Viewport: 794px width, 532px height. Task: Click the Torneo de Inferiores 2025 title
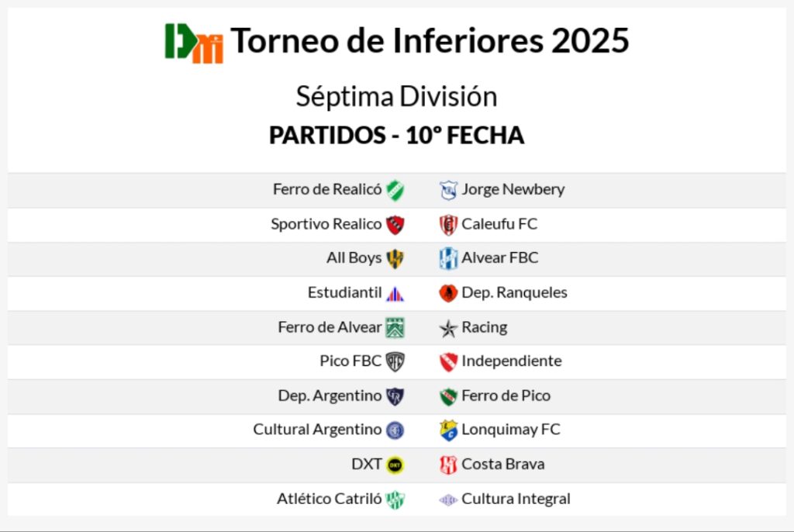tap(430, 40)
